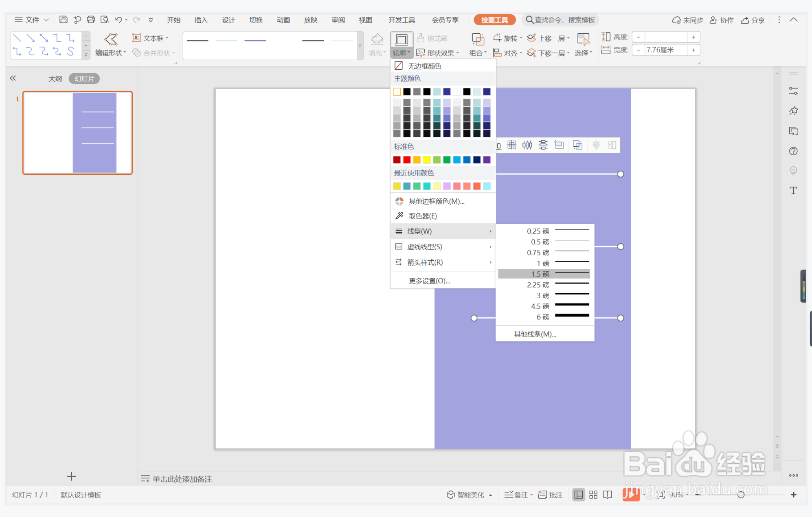Click the Undo arrow icon
The image size is (812, 517).
point(119,20)
